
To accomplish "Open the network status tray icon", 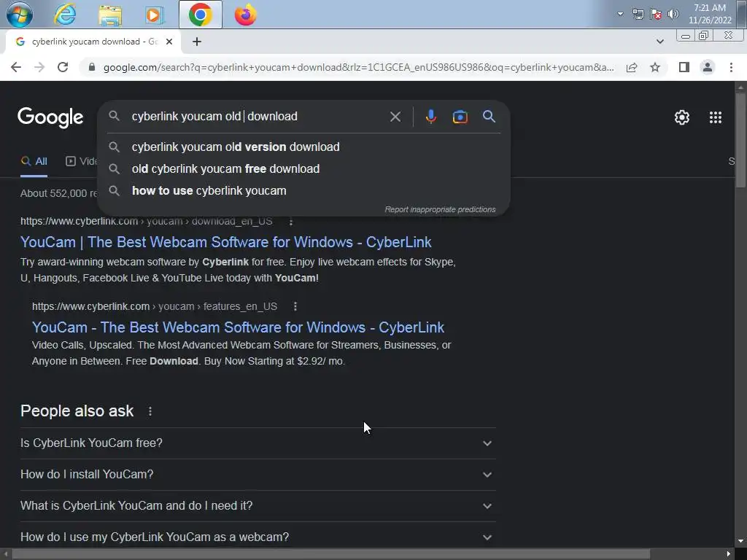I will pos(638,14).
